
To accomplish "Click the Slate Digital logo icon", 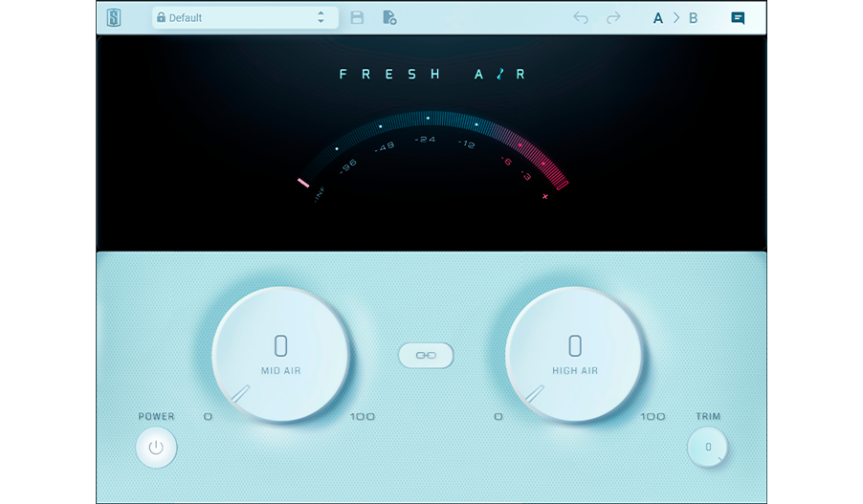I will (114, 17).
